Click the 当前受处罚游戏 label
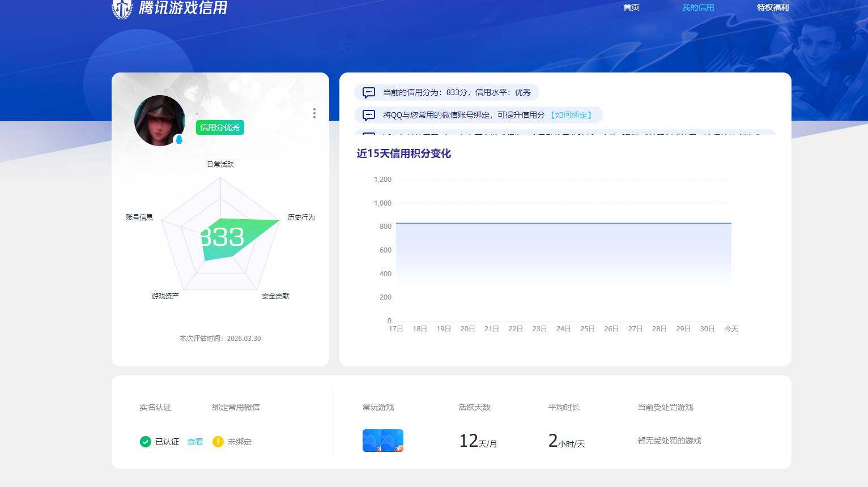This screenshot has width=868, height=487. coord(665,407)
